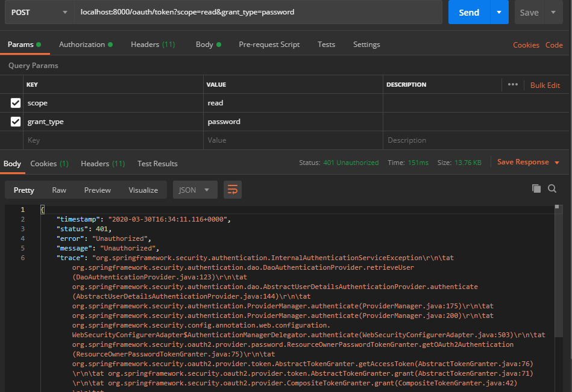Expand the Save button dropdown arrow
This screenshot has width=572, height=392.
(553, 13)
